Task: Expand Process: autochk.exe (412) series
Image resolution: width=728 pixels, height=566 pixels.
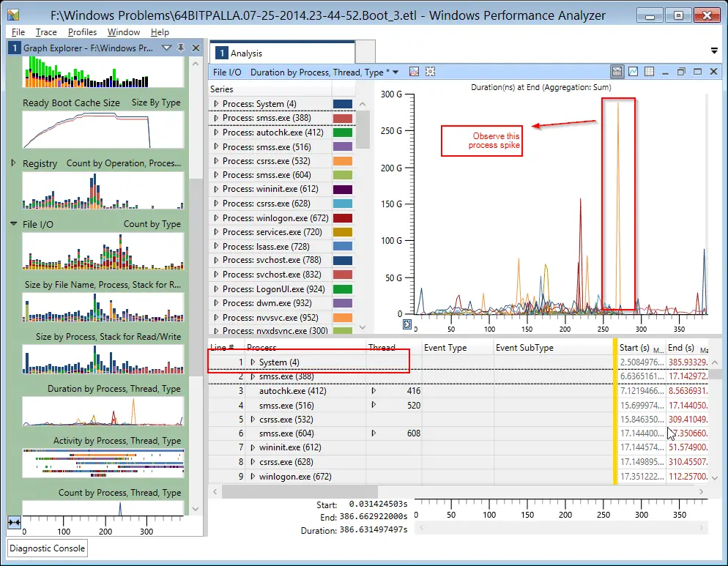Action: click(216, 133)
